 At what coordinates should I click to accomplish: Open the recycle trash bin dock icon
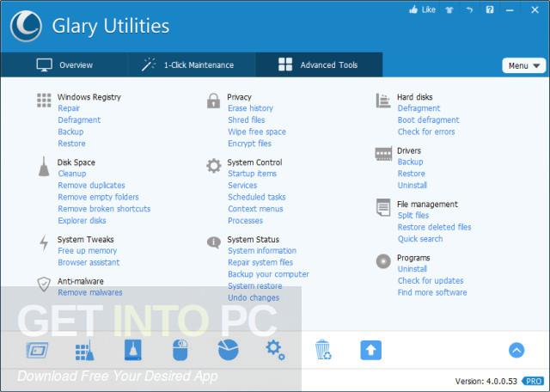pos(323,350)
